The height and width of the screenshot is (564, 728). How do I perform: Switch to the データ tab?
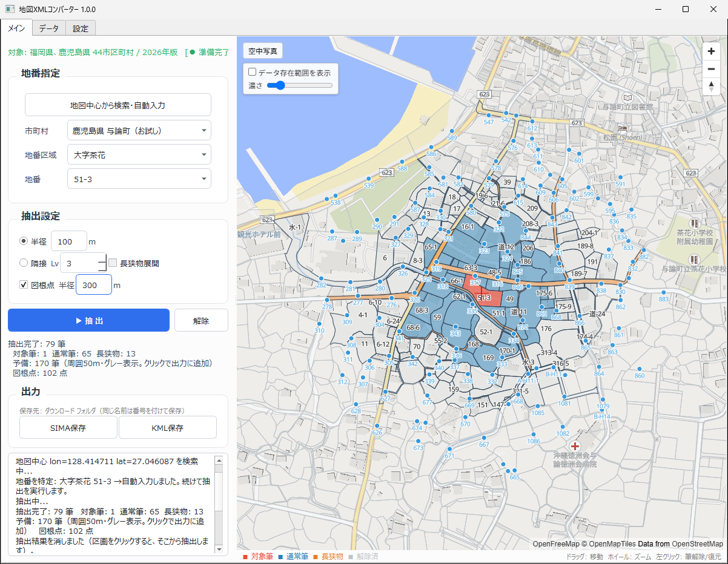pos(49,28)
